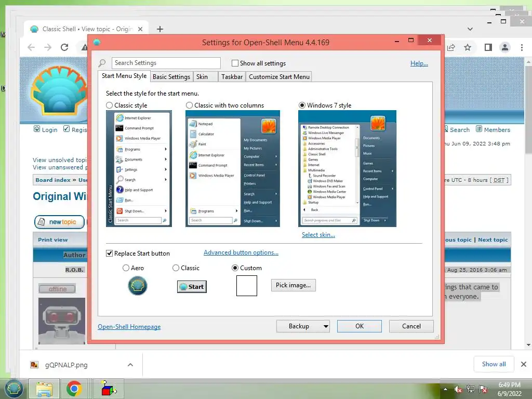Click the OK button
This screenshot has width=532, height=399.
click(x=360, y=326)
